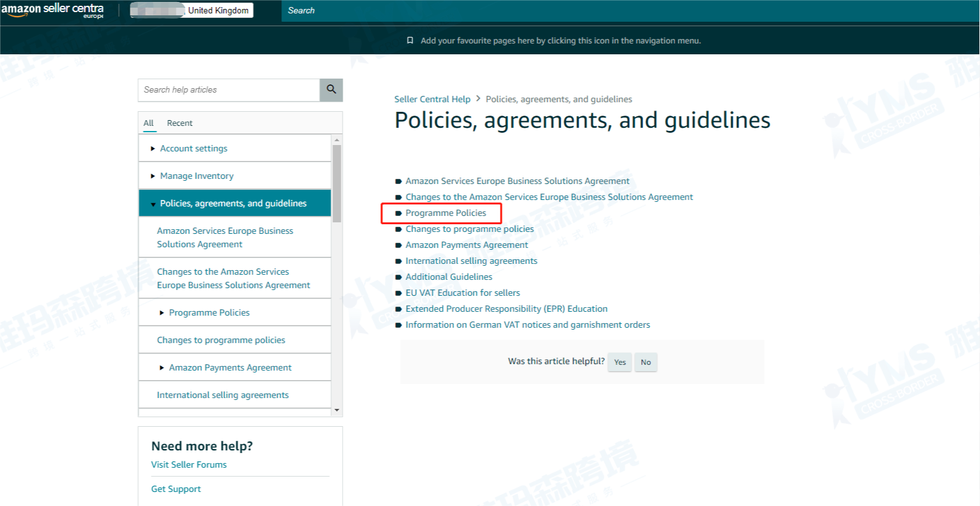Screen dimensions: 980x506
Task: Focus the top Search field
Action: 630,10
